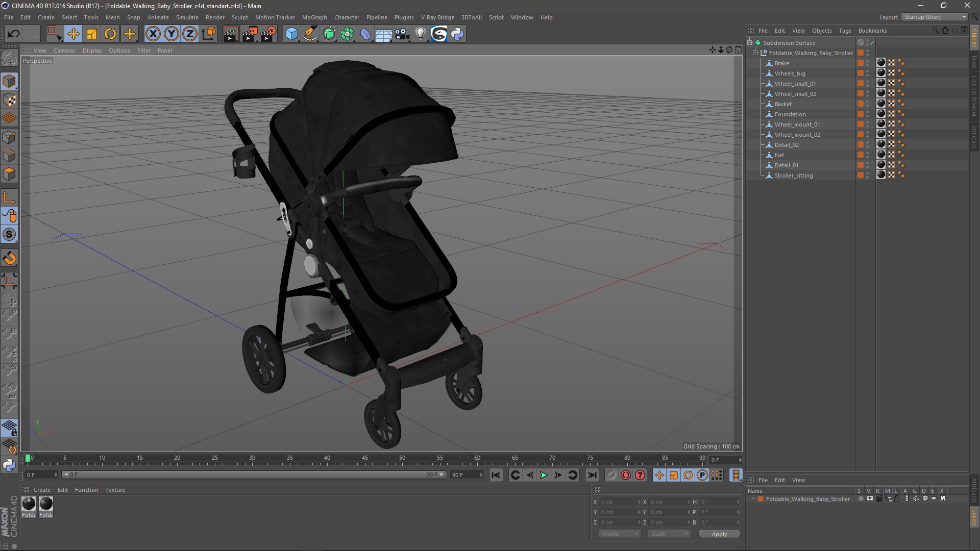Toggle Subdivision Surface enable checkmark

pyautogui.click(x=872, y=43)
